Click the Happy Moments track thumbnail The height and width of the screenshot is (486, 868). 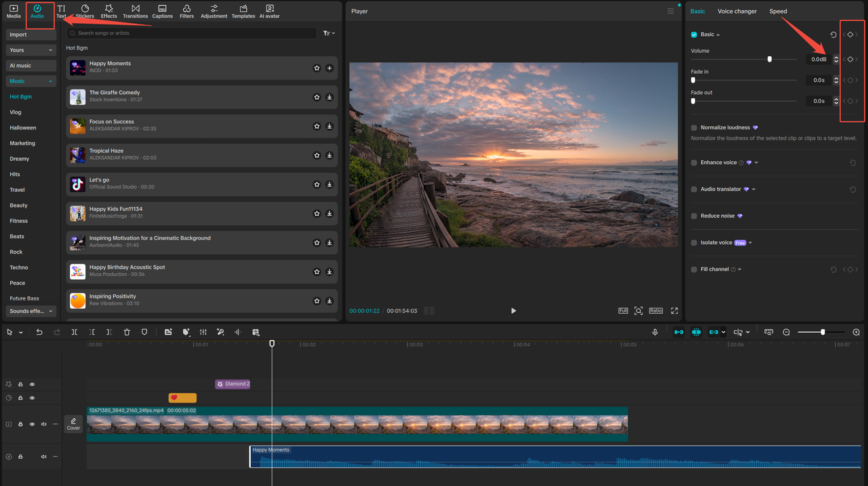point(77,68)
